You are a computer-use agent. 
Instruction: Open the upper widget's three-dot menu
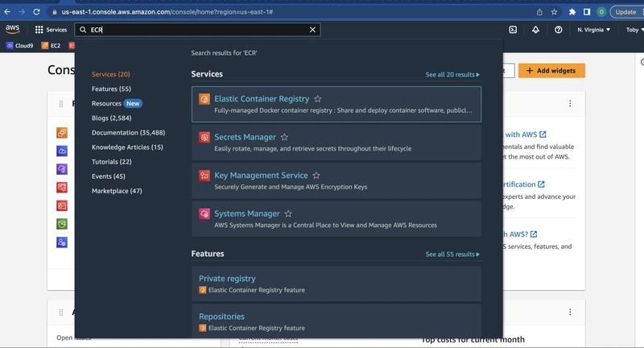570,104
